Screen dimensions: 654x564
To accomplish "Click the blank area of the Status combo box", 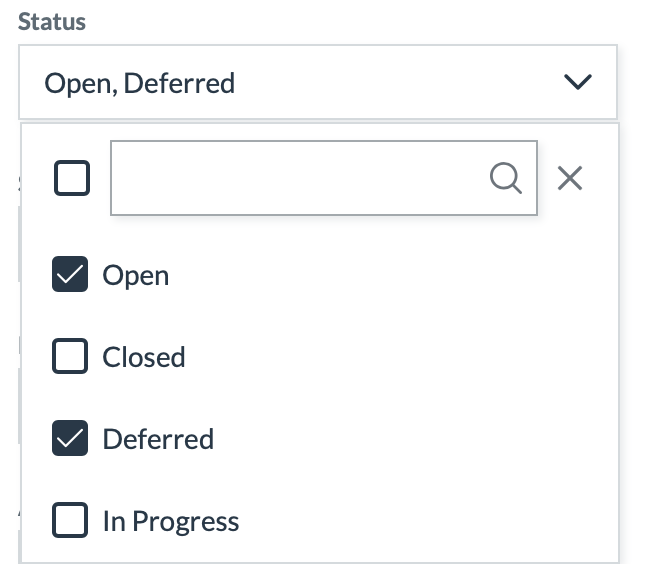I will click(x=400, y=82).
